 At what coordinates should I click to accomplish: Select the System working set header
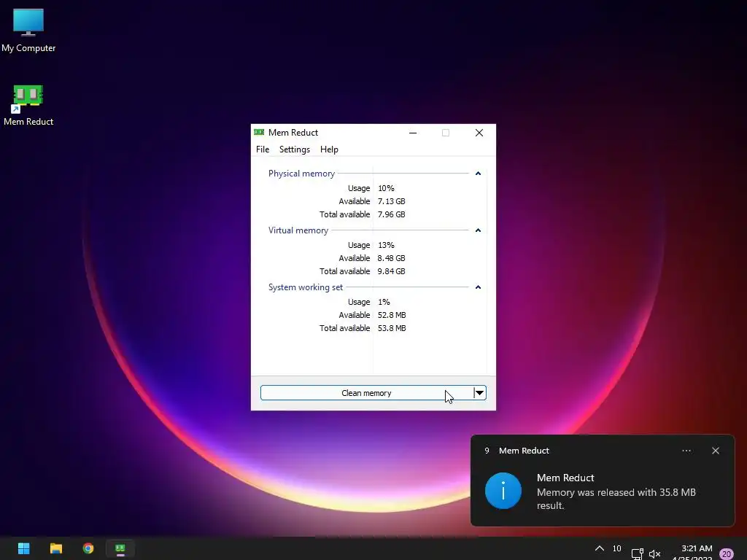coord(306,287)
